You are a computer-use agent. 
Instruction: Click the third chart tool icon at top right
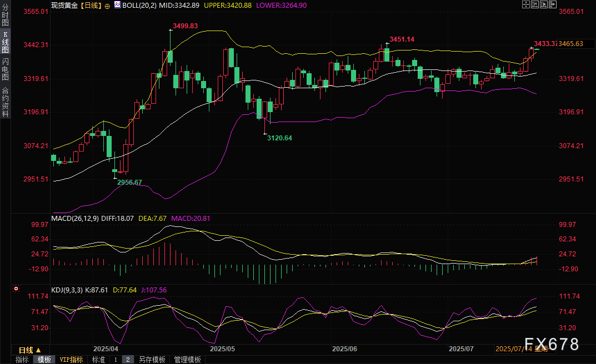545,5
